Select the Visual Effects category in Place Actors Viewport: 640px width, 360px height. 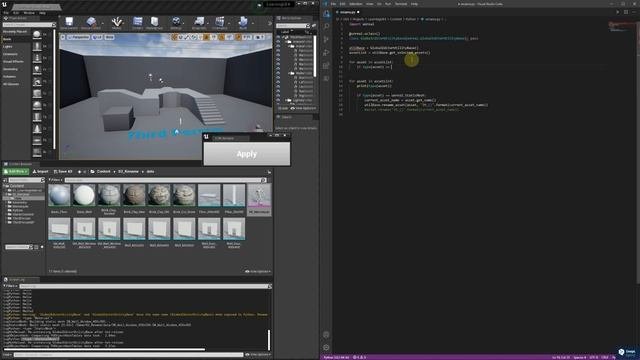[x=13, y=62]
